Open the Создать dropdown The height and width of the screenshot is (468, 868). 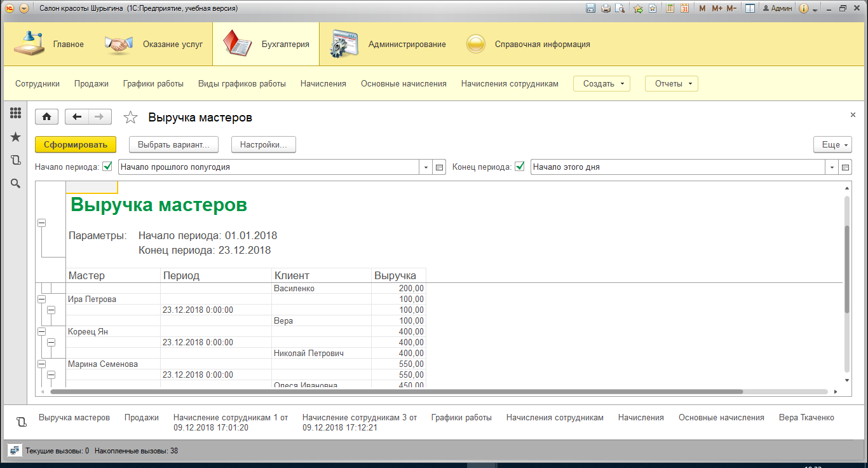point(601,83)
